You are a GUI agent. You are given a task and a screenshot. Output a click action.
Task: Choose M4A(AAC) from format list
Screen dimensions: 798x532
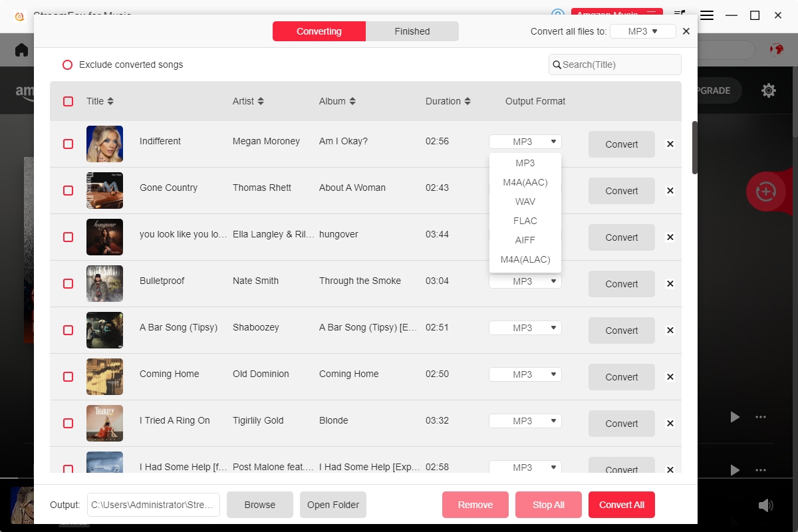tap(525, 182)
